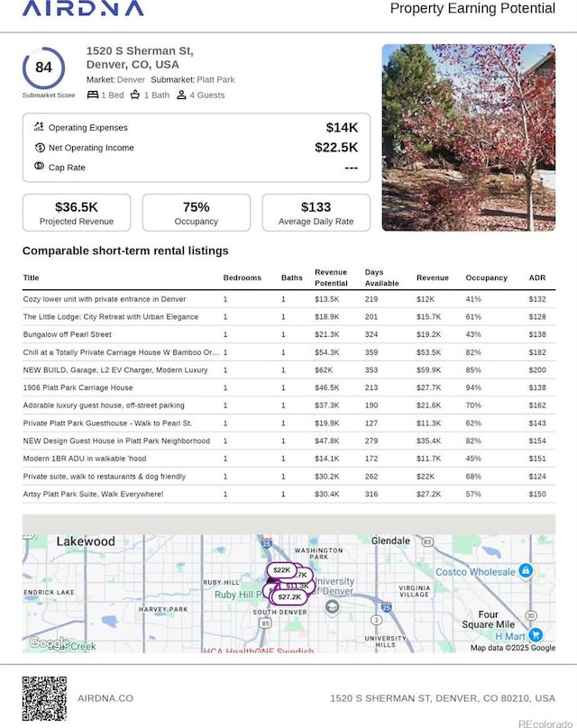Click the AIRDNA.CO footer link
577x728 pixels.
click(105, 698)
